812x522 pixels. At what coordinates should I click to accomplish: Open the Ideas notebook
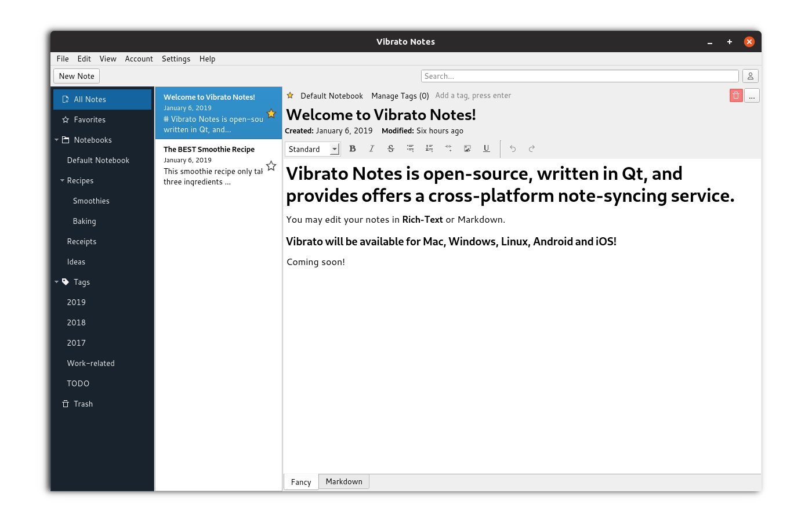(x=76, y=262)
